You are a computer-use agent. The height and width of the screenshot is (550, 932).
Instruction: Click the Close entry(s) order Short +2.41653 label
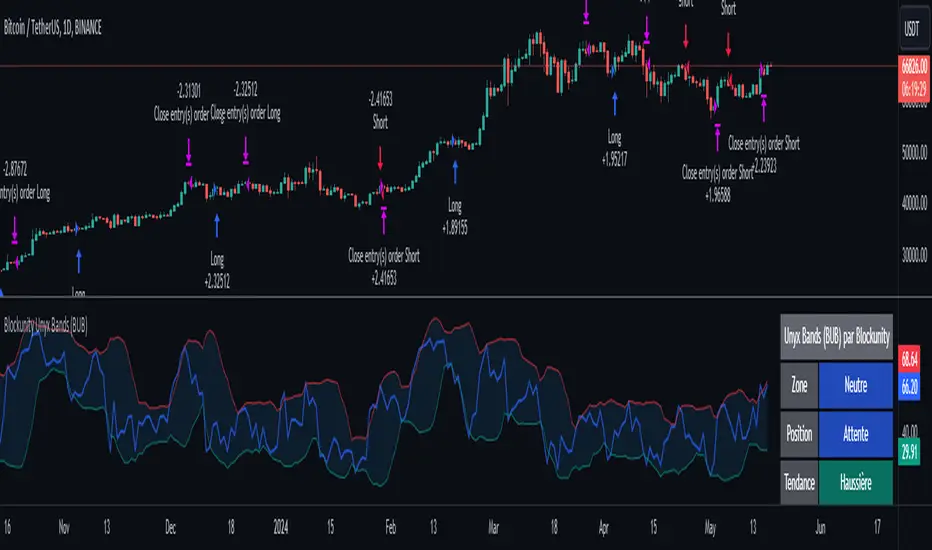[x=384, y=266]
